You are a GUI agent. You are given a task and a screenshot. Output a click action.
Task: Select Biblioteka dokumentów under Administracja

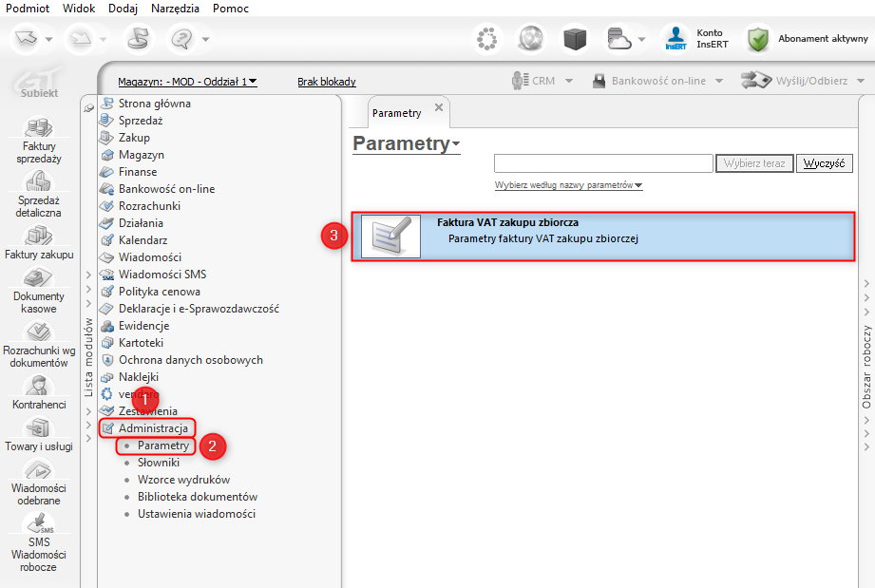tap(198, 497)
